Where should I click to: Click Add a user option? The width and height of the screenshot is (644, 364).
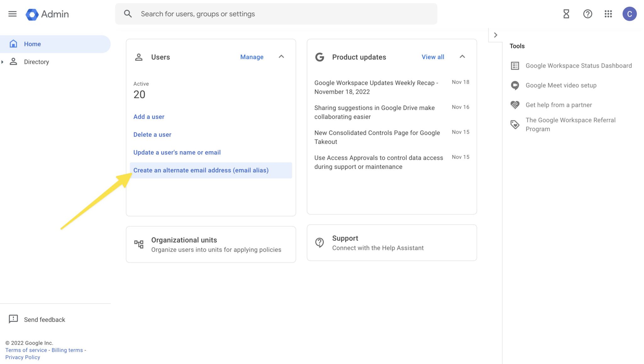coord(149,117)
